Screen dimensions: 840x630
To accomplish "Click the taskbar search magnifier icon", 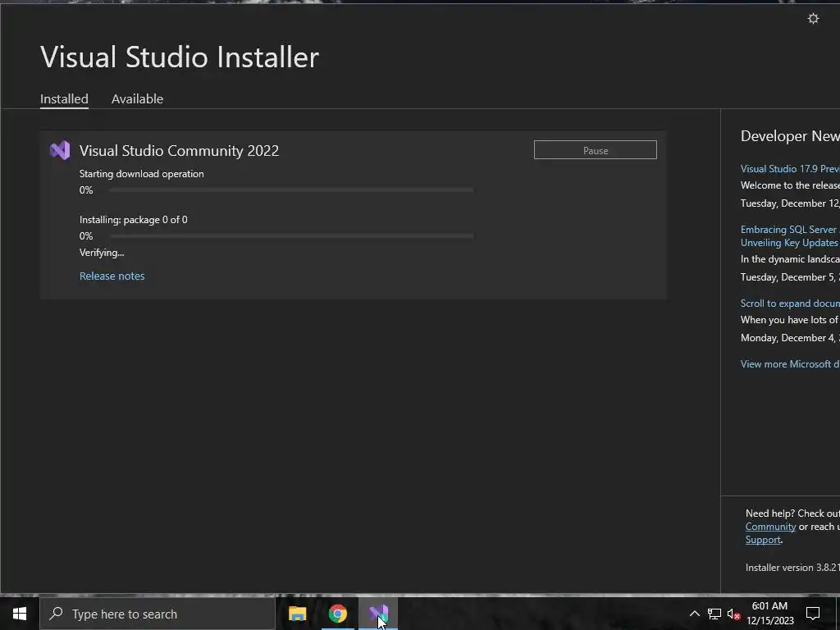I will tap(56, 614).
